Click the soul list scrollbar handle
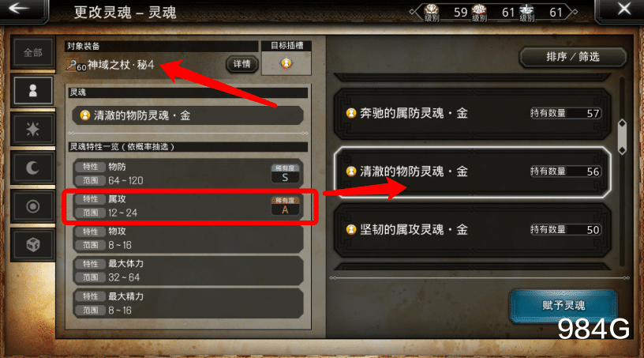The height and width of the screenshot is (358, 644). click(x=622, y=137)
